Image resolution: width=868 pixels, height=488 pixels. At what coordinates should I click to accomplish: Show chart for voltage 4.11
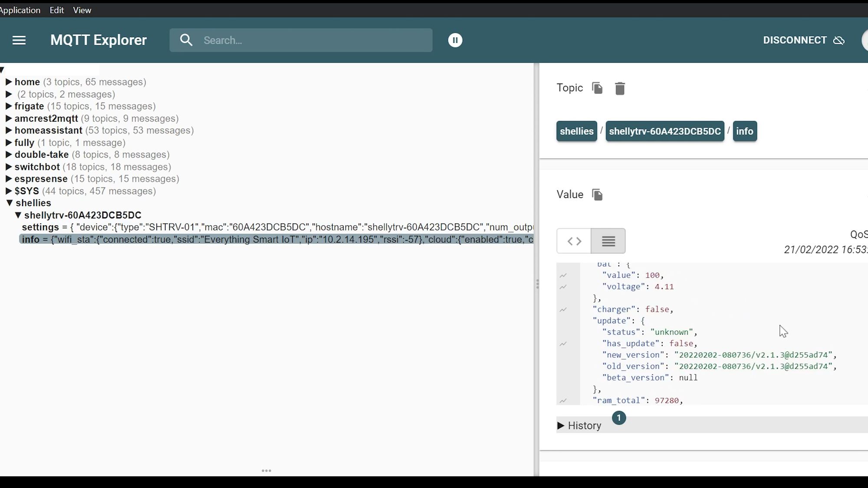pos(563,287)
